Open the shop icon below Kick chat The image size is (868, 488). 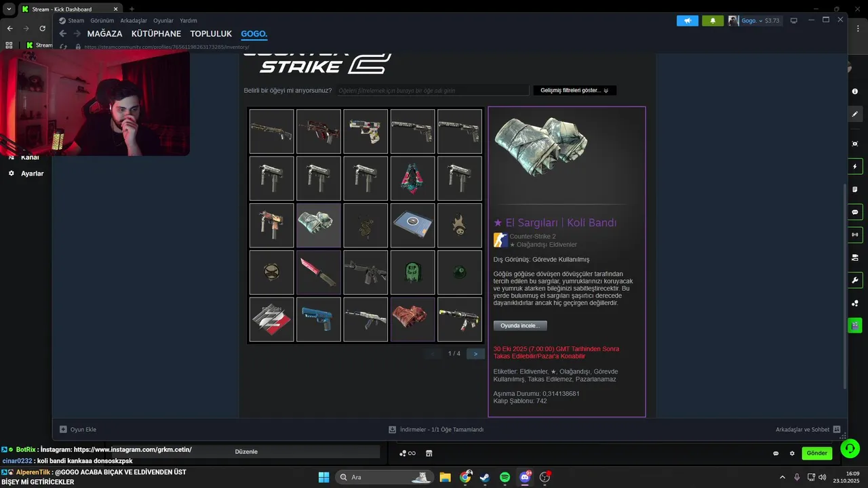pos(429,453)
